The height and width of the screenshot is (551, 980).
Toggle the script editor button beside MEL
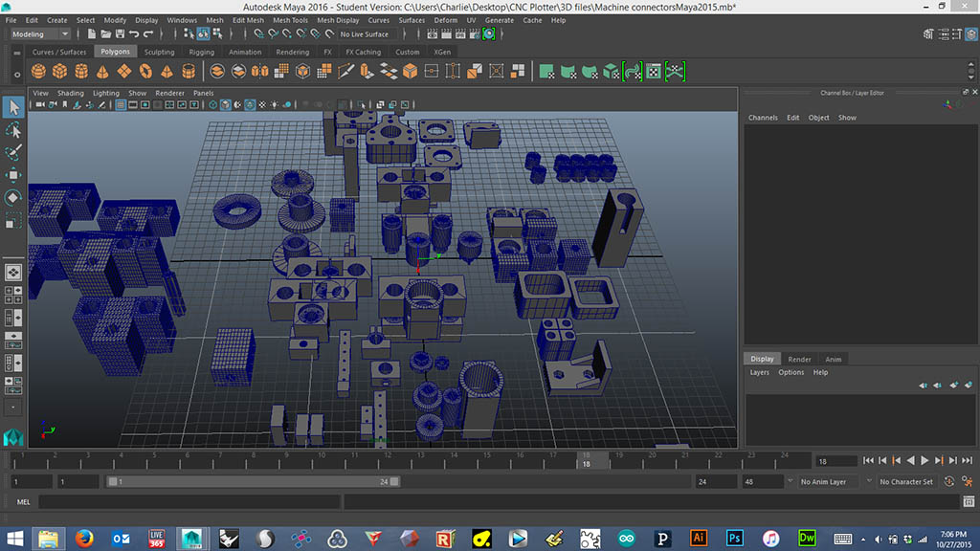point(968,501)
